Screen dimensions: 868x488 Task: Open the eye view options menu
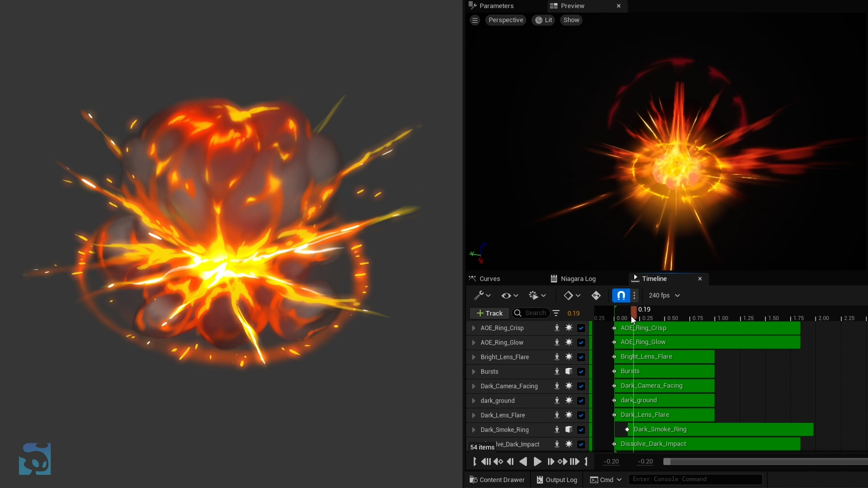(509, 296)
